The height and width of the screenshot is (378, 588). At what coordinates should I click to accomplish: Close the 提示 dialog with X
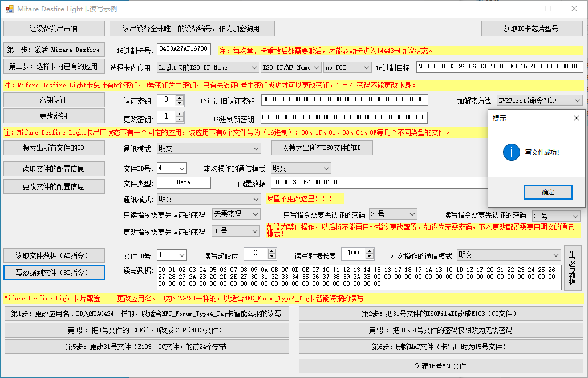click(576, 118)
